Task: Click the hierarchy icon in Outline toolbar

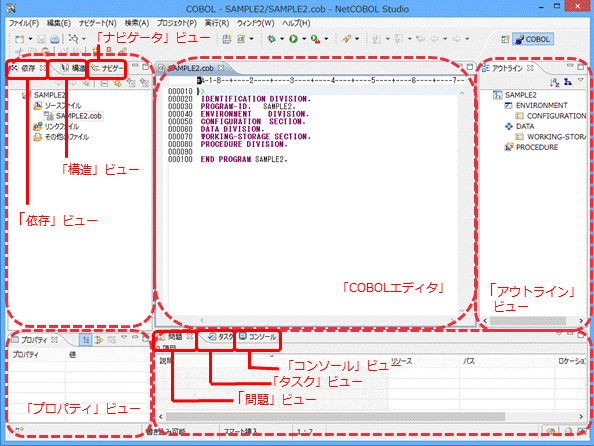Action: (x=568, y=82)
